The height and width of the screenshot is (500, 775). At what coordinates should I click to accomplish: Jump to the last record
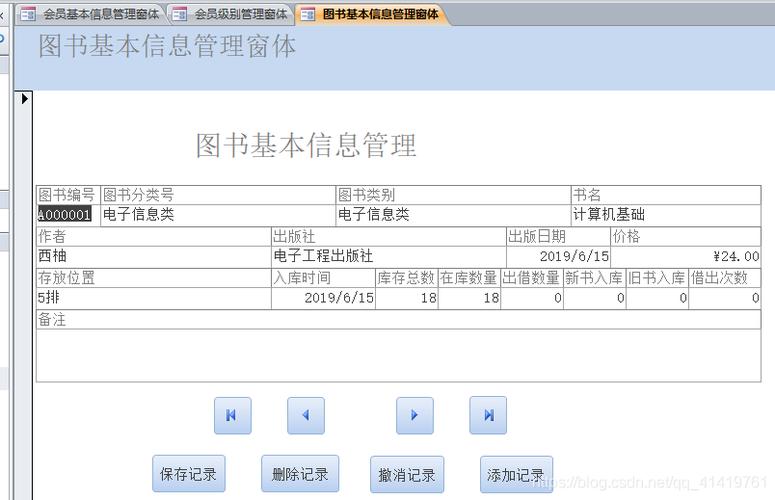tap(488, 415)
